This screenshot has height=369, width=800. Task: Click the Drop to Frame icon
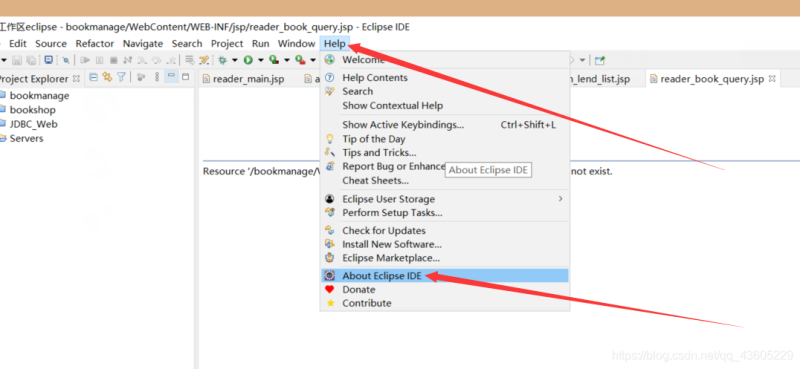point(189,60)
